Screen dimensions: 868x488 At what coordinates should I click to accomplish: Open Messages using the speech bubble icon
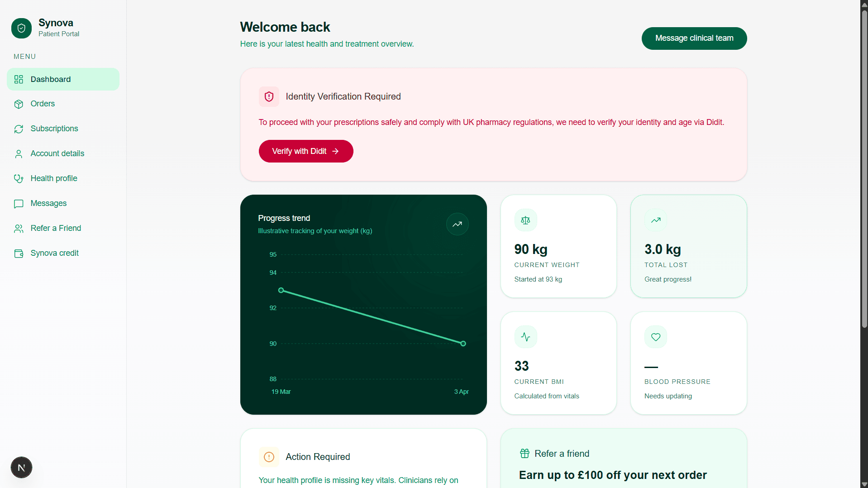point(19,204)
